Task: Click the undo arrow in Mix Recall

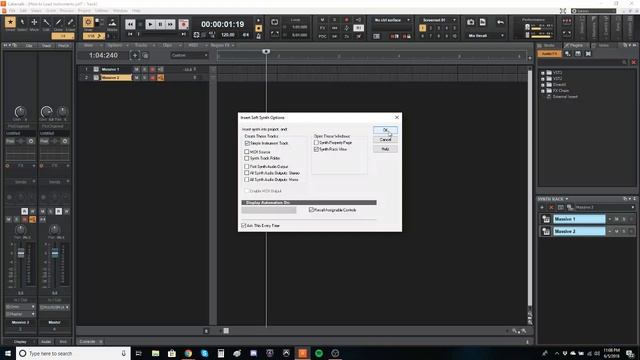Action: (x=500, y=22)
